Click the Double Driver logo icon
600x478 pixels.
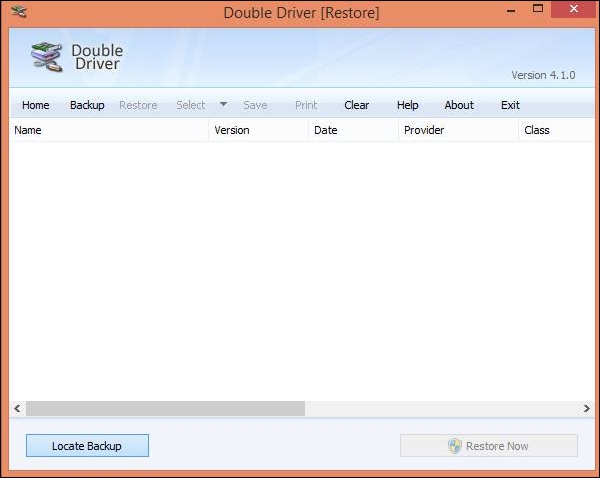click(47, 57)
